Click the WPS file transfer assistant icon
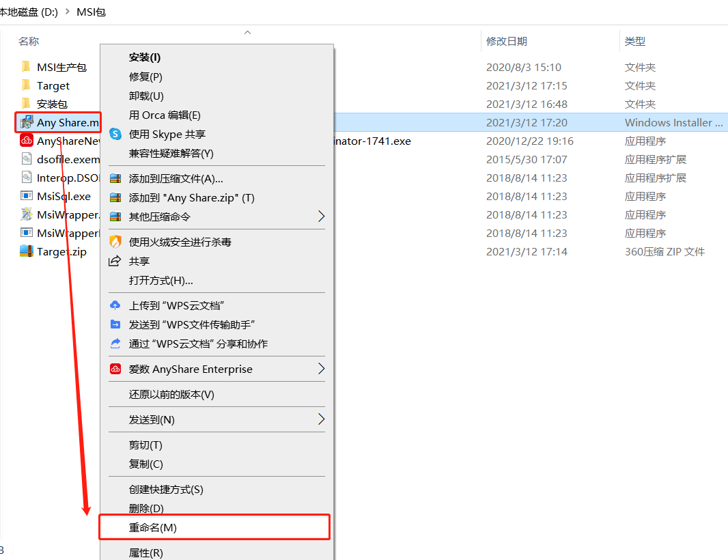 [115, 324]
